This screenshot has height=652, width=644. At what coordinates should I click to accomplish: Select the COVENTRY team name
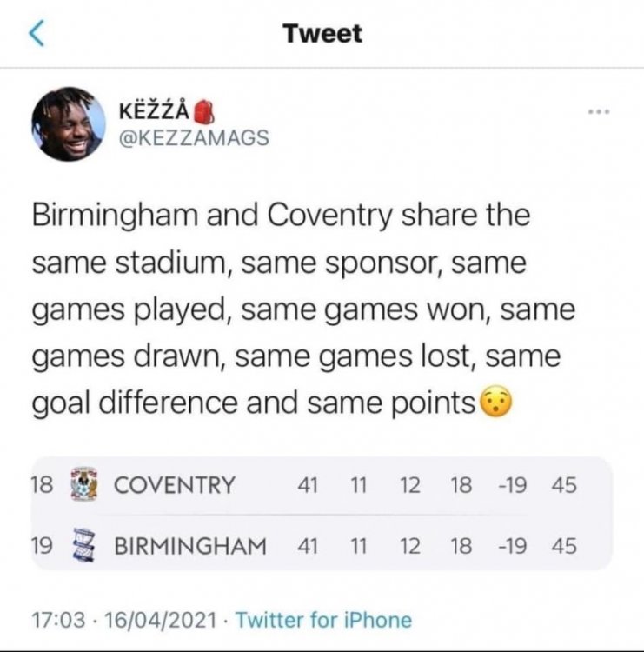click(x=175, y=485)
